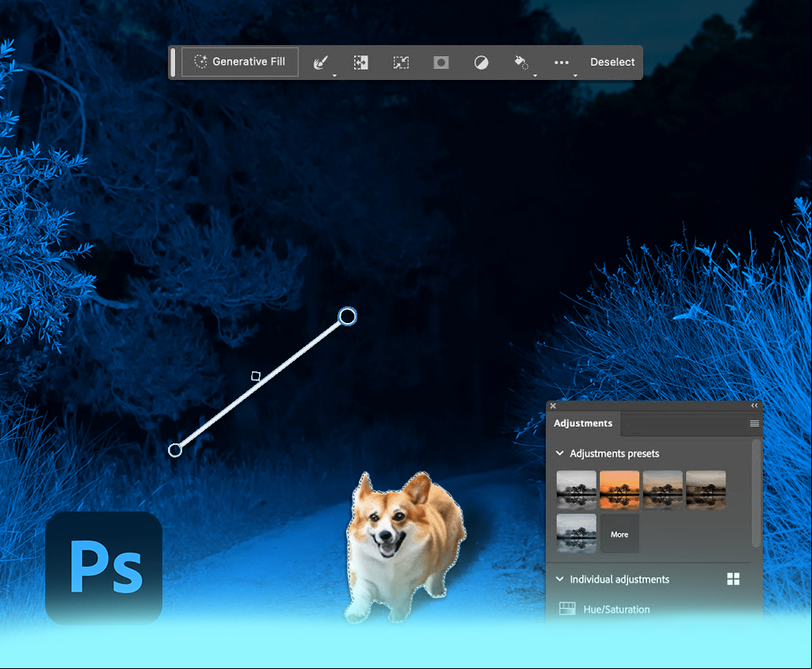Open the fill bucket dropdown arrow

click(x=535, y=75)
